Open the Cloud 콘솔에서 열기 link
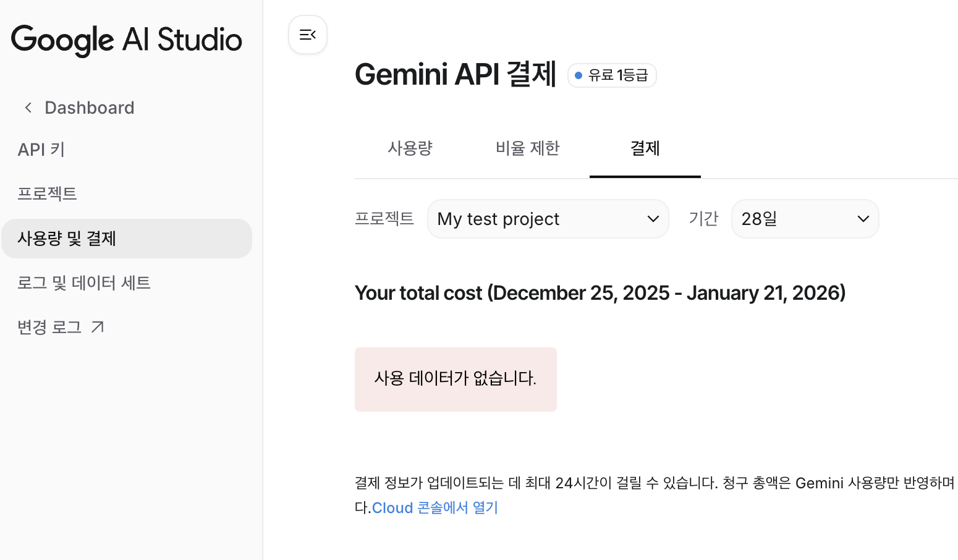This screenshot has width=958, height=560. tap(435, 508)
